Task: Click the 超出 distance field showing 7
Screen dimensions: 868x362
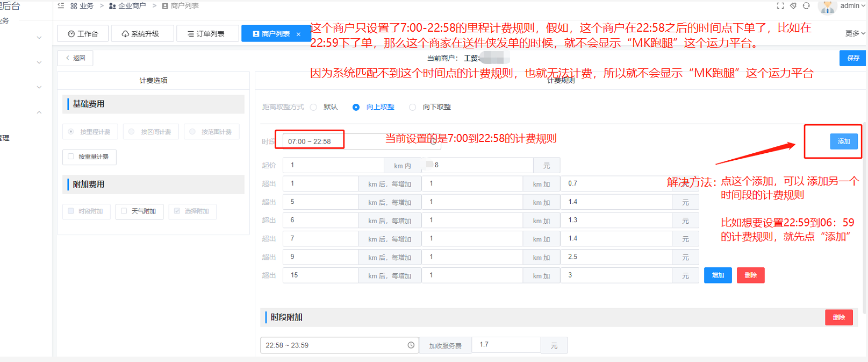Action: (x=320, y=238)
